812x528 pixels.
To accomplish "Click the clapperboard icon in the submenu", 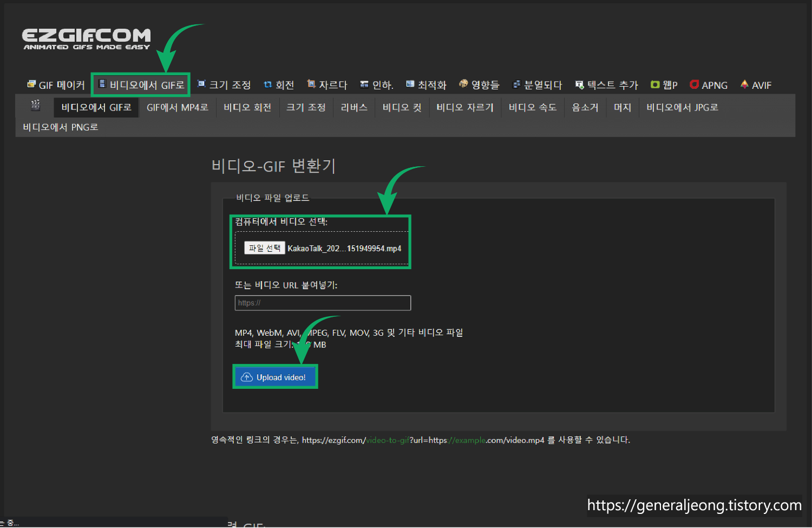I will [x=36, y=105].
